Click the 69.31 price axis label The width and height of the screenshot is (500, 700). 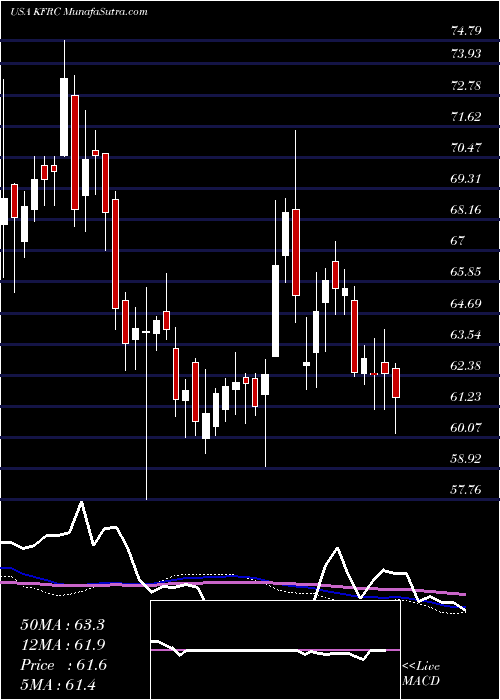click(467, 179)
